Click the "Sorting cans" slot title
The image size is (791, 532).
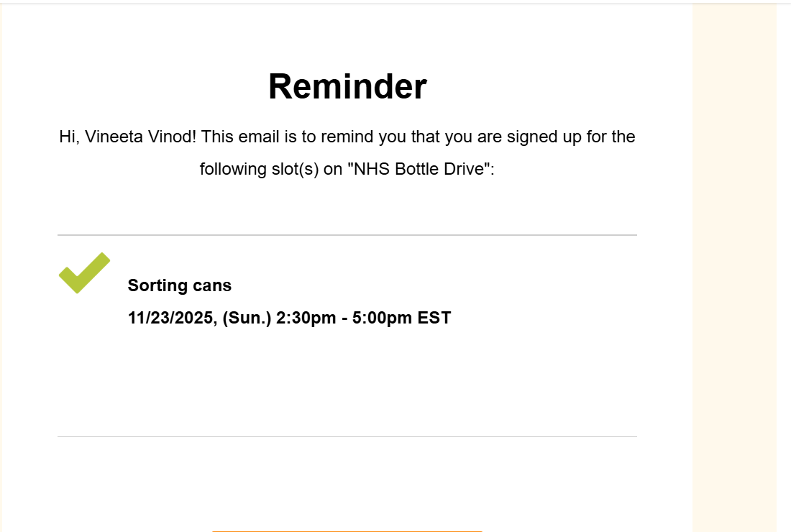tap(180, 285)
